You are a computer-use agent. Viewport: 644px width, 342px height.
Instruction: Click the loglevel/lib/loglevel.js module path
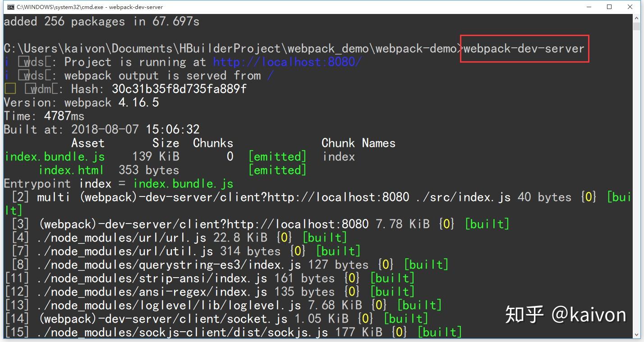(x=169, y=305)
